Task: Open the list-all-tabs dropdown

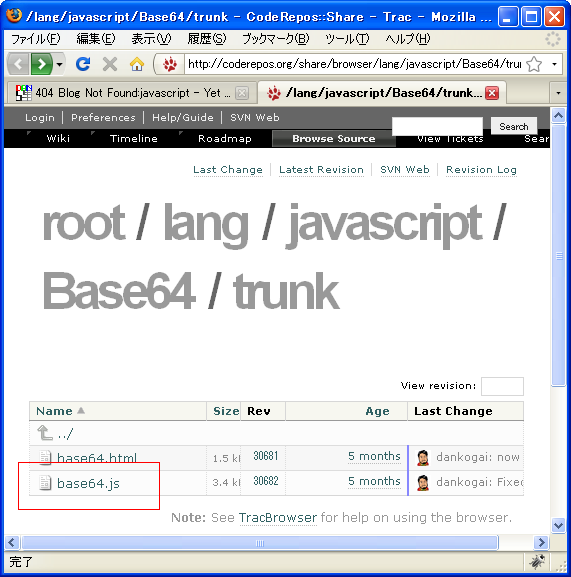Action: pos(558,93)
